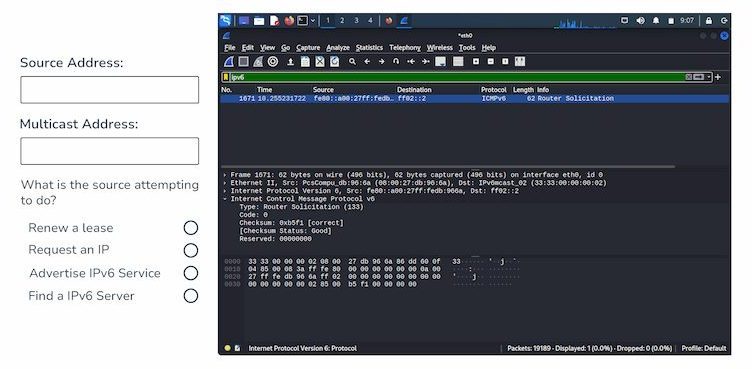This screenshot has width=752, height=369.
Task: Open the Wireless menu
Action: click(x=440, y=48)
